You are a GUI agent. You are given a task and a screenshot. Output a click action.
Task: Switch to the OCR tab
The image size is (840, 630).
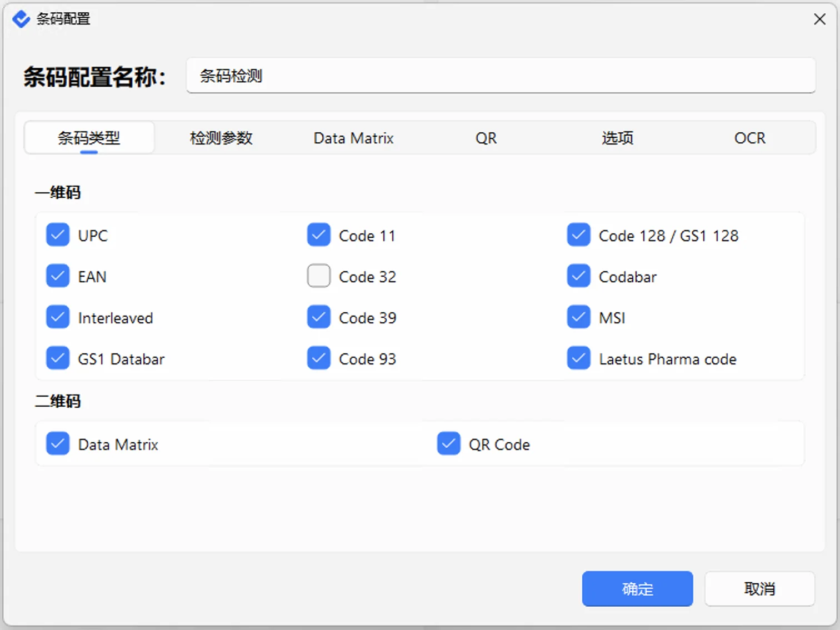click(x=750, y=138)
